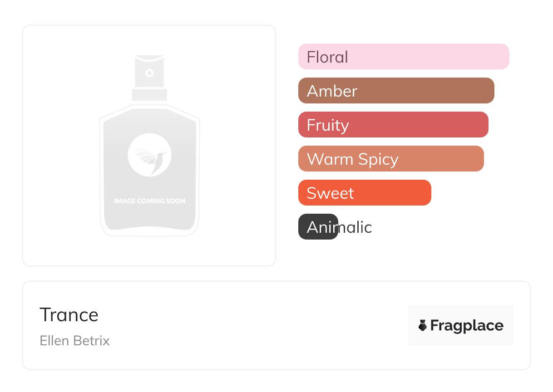Click the spray nozzle atop the bottle
553x392 pixels.
point(149,71)
